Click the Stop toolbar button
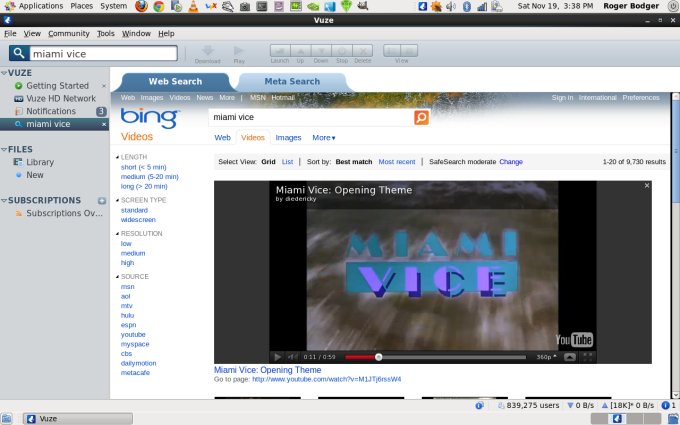 pyautogui.click(x=342, y=51)
